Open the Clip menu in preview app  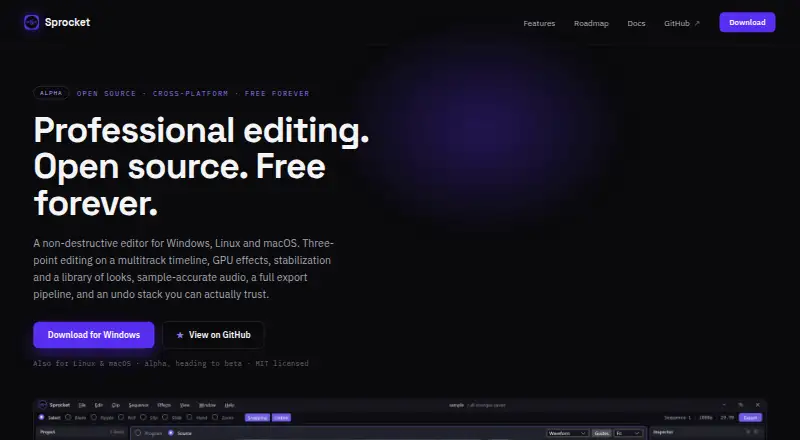[116, 405]
